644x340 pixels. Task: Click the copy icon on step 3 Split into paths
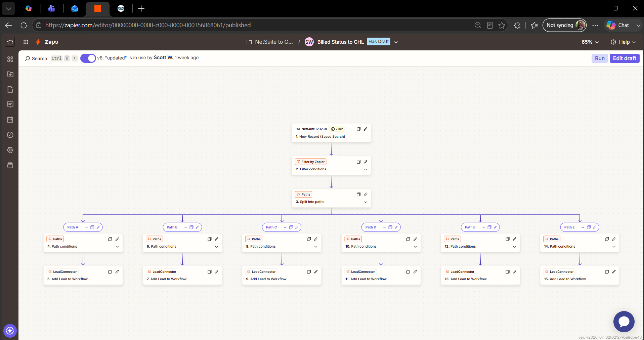click(358, 194)
